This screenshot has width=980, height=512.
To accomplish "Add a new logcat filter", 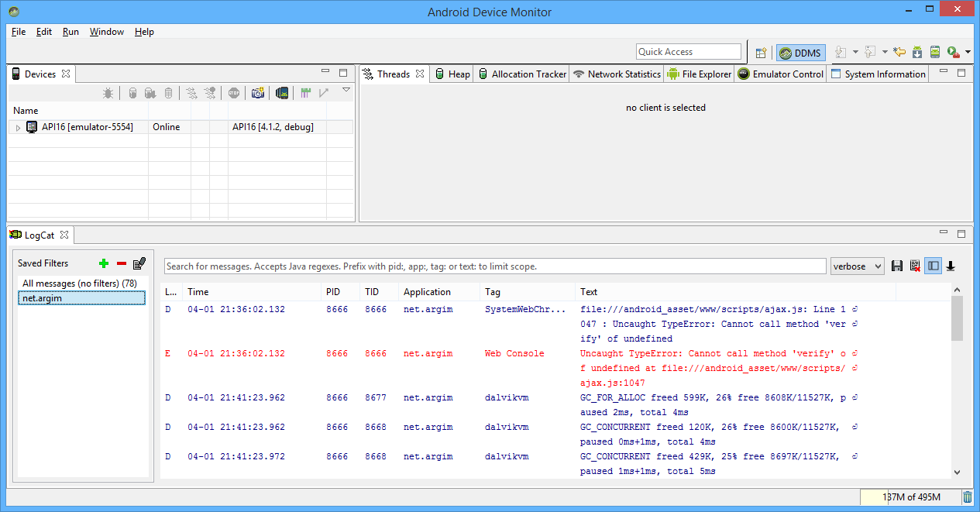I will pyautogui.click(x=105, y=263).
